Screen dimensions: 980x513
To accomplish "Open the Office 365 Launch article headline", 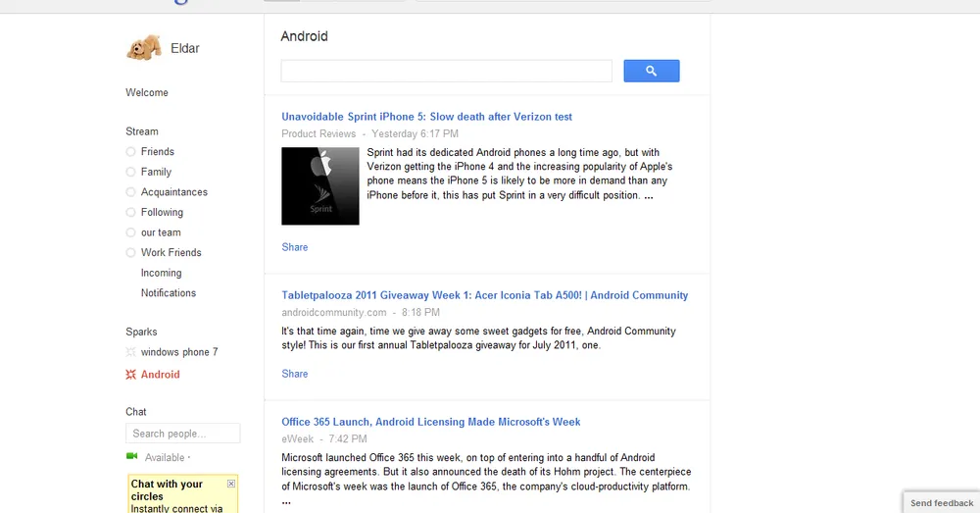I will point(431,422).
